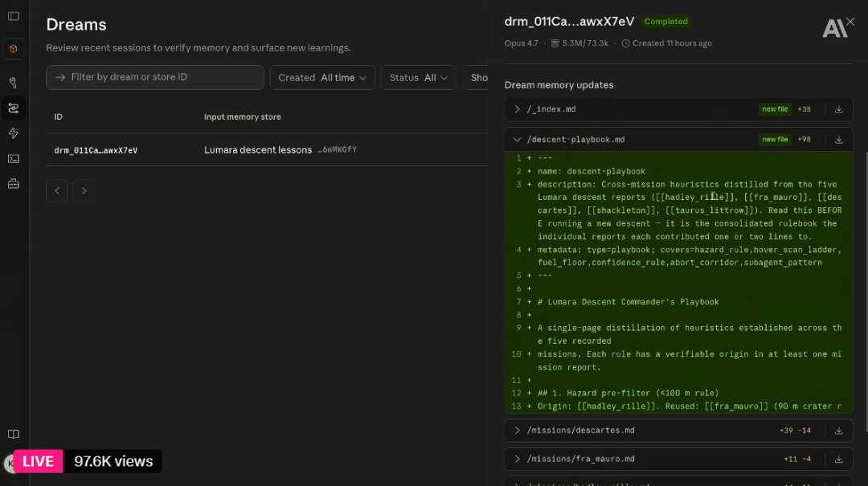Go to previous page of dreams
The height and width of the screenshot is (486, 868).
tap(57, 191)
